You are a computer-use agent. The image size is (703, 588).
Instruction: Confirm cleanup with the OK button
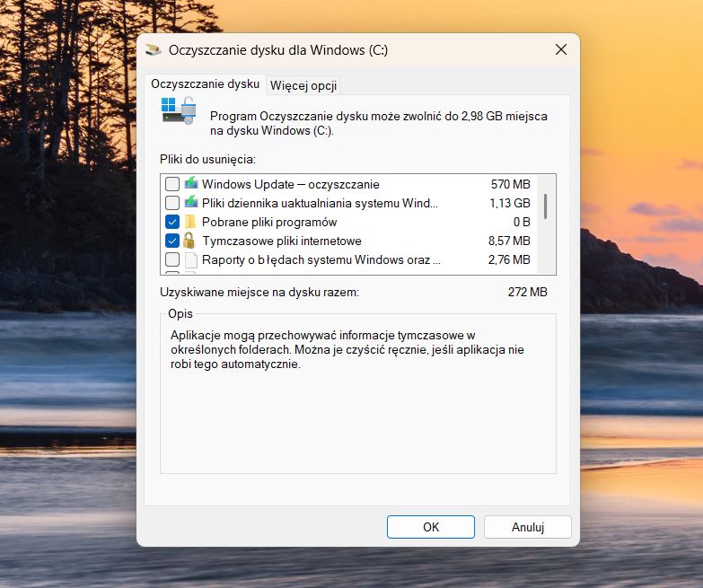431,527
